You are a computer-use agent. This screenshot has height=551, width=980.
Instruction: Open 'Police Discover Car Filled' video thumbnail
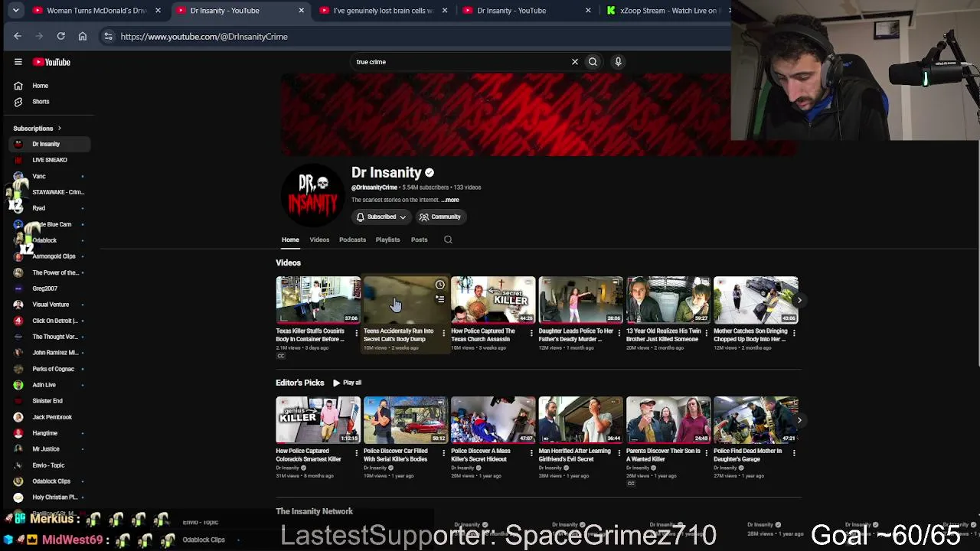(x=405, y=420)
